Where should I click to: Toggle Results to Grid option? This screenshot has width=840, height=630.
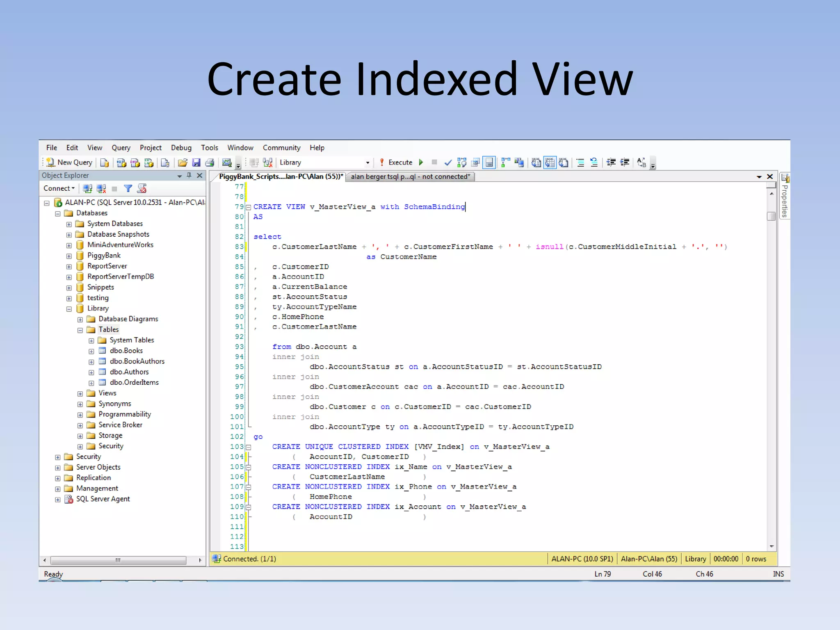(550, 163)
